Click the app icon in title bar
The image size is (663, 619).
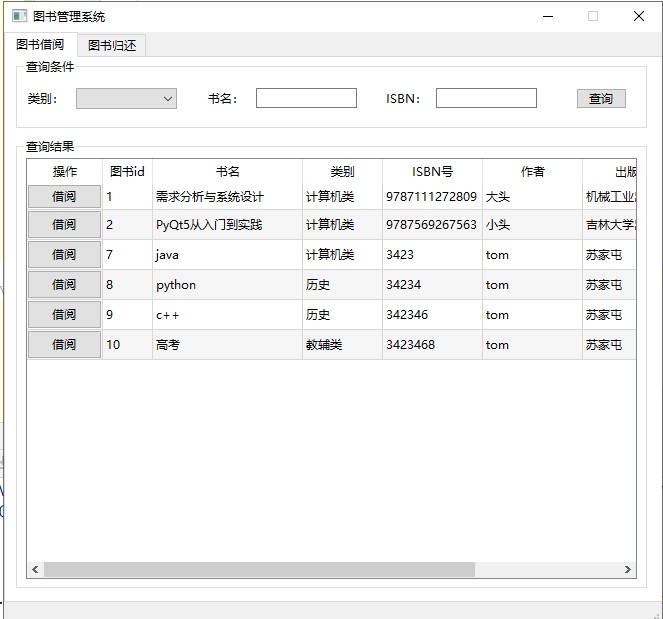click(x=19, y=16)
